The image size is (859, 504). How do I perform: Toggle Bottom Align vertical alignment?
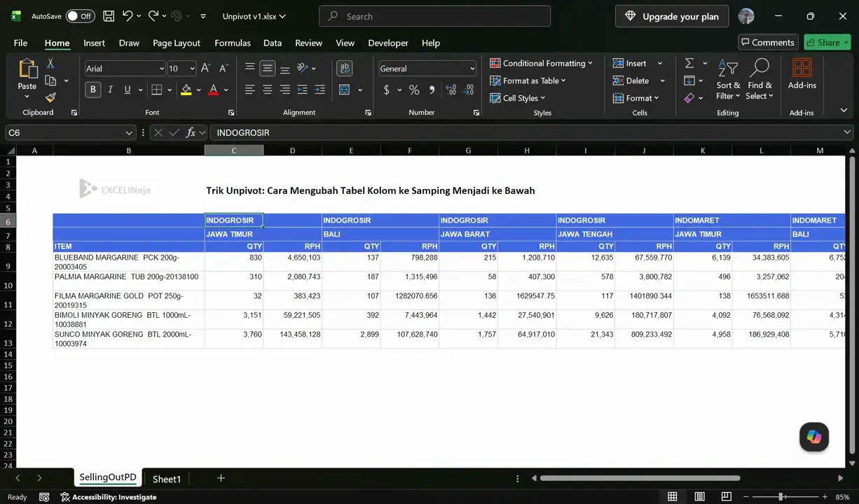[284, 68]
